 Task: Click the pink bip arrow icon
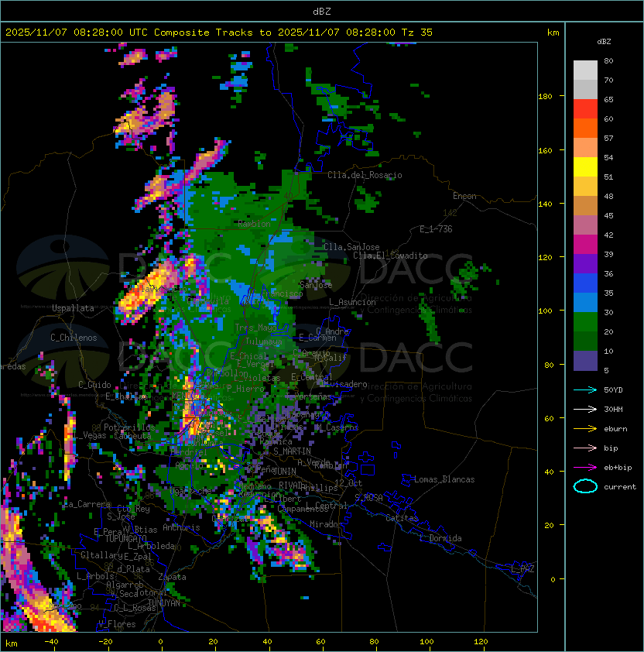(585, 448)
